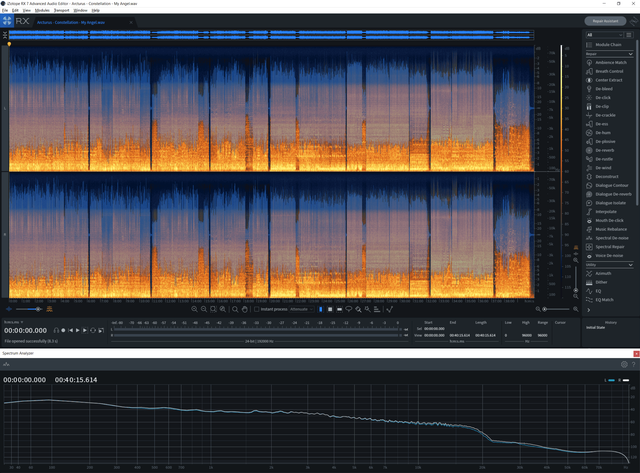Select the lasso selection tool
Screen dimensions: 640x473
click(x=349, y=309)
